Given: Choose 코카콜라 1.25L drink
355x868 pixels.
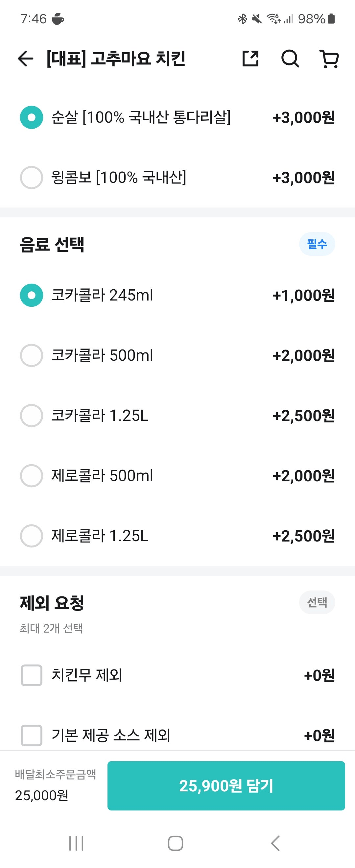Looking at the screenshot, I should coord(31,416).
